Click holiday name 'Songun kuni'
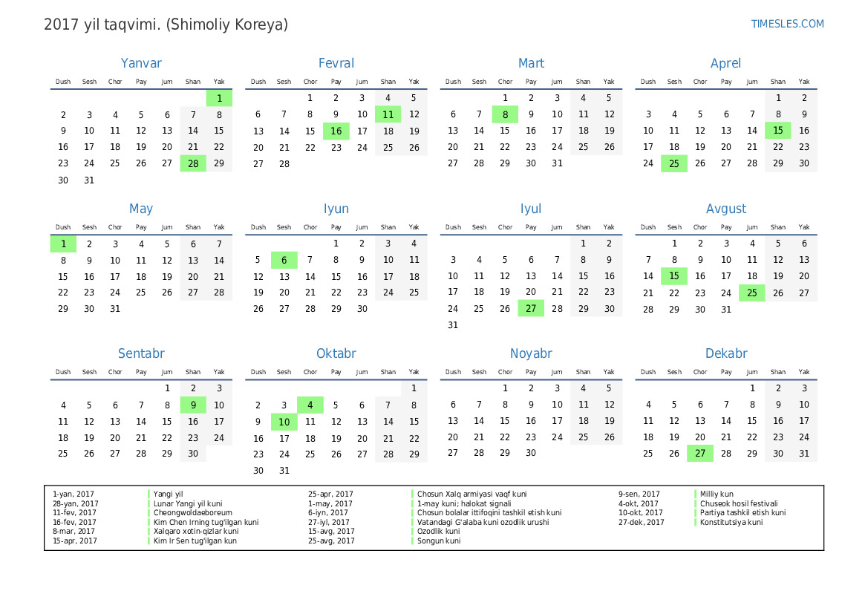 point(438,540)
